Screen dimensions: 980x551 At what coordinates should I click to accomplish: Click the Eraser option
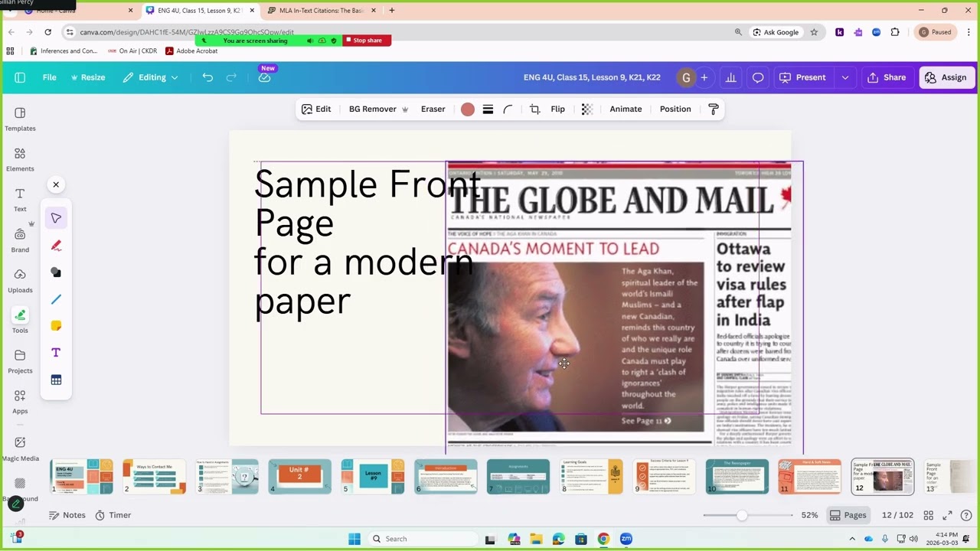pyautogui.click(x=433, y=109)
